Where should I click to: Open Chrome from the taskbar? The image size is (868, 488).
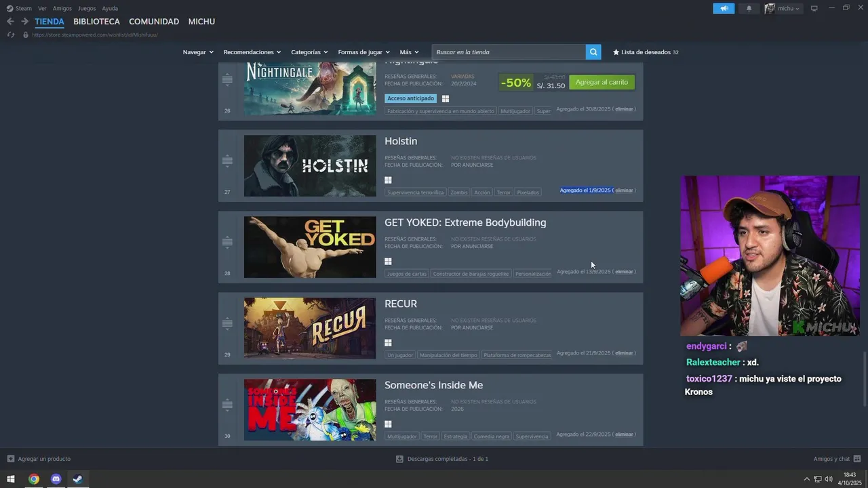click(x=33, y=479)
